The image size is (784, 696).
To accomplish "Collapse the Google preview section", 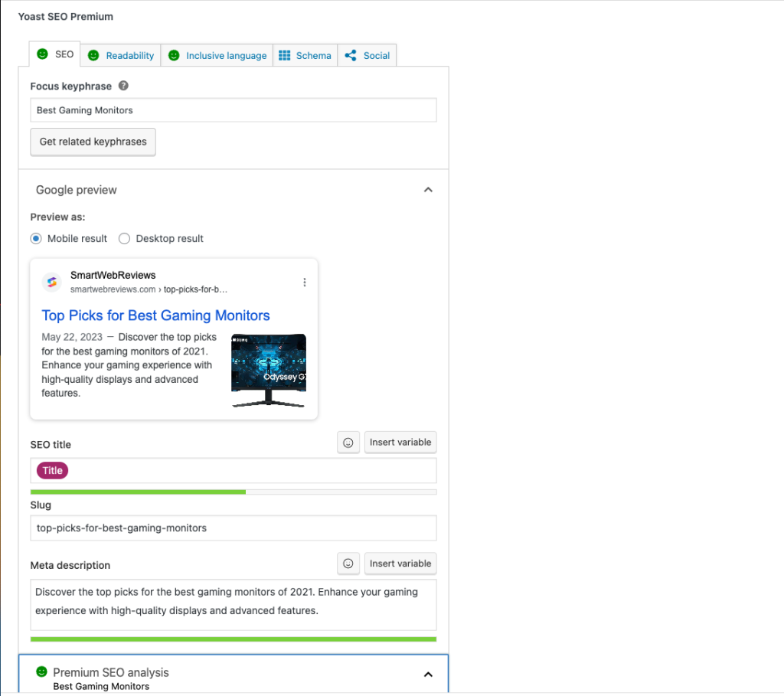I will click(428, 190).
